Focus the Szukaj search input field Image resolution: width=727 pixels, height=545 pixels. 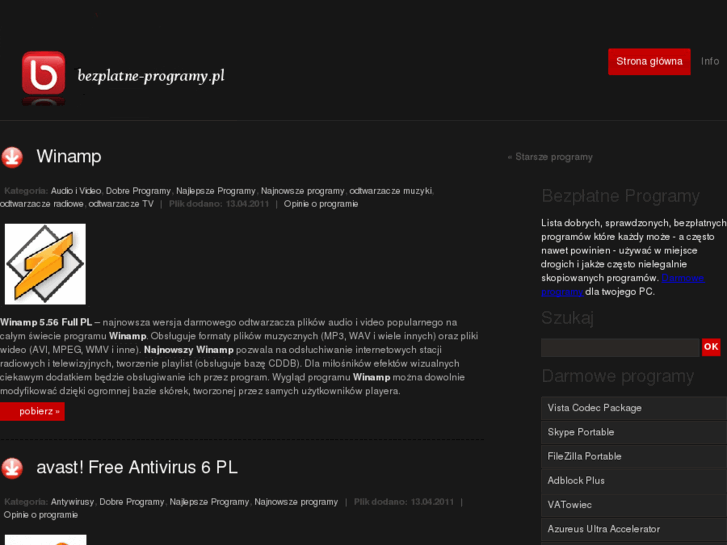pos(620,347)
